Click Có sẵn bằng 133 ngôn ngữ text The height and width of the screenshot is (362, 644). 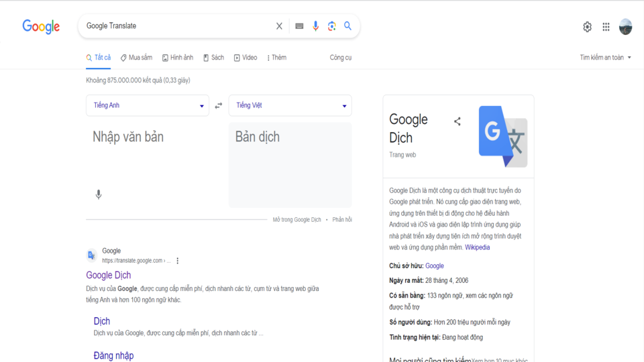click(451, 301)
